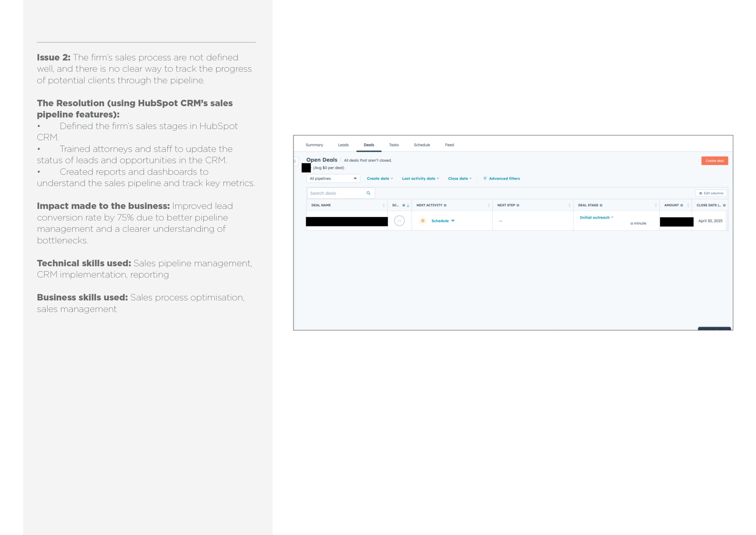Change the Initial outreach deal stage

[x=596, y=217]
